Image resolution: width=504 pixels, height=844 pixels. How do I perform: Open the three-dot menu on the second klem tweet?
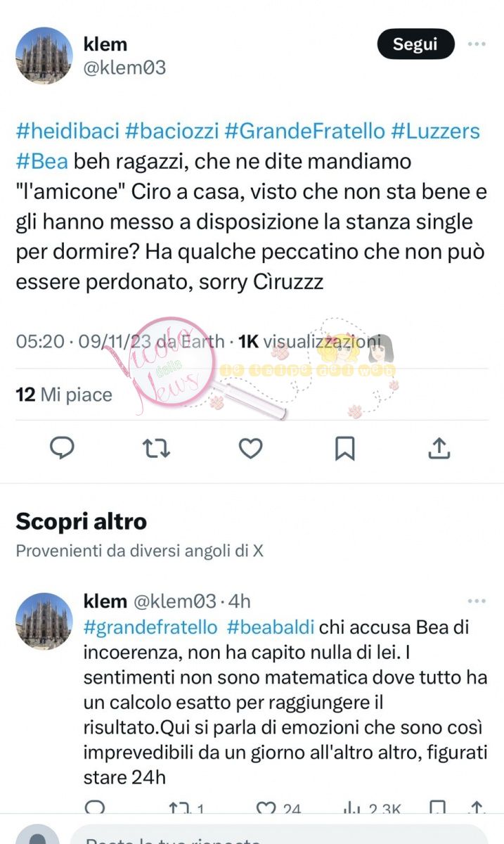click(x=477, y=601)
